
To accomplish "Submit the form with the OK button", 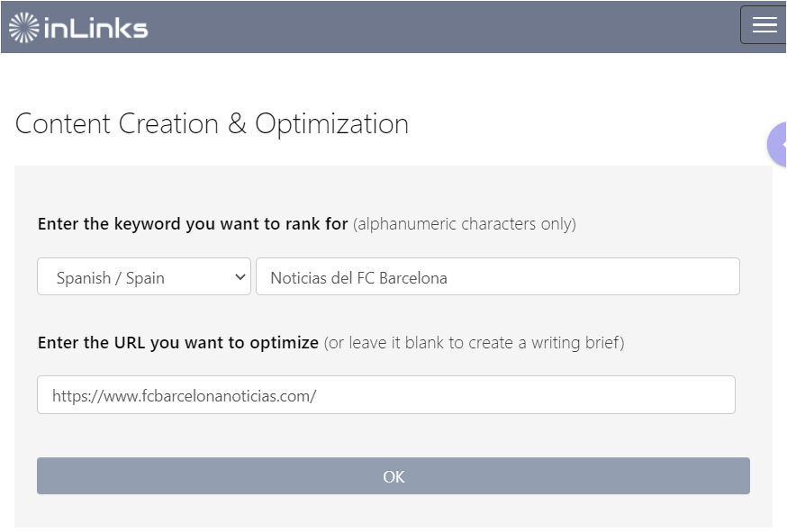I will click(x=393, y=476).
